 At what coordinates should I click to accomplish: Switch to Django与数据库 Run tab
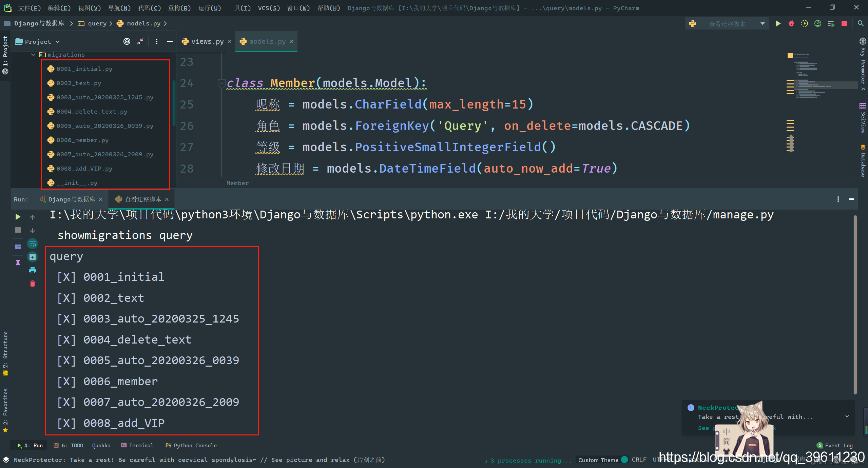[72, 199]
